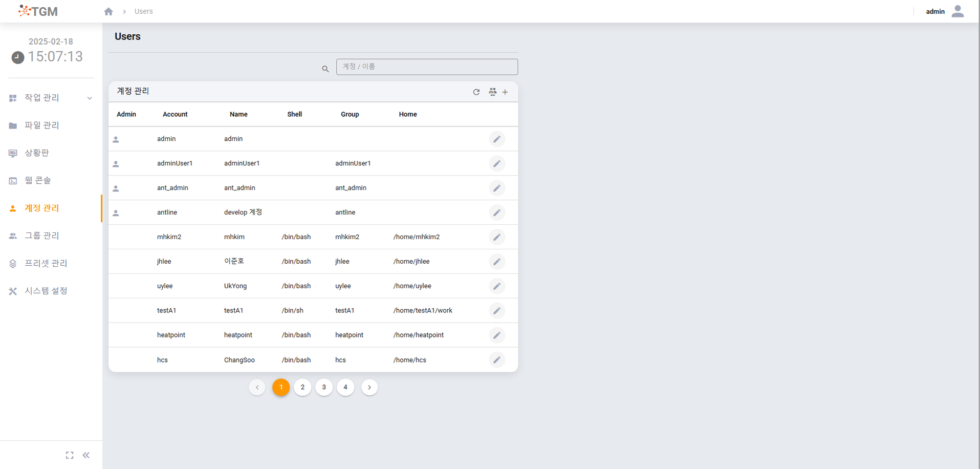Click the 계정 / 이름 search field
This screenshot has height=469, width=980.
pos(427,67)
